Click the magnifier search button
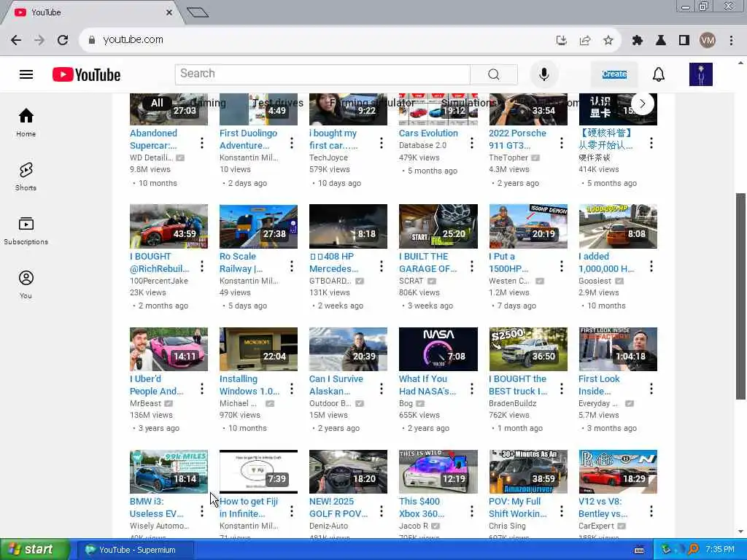Viewport: 747px width, 560px height. 494,74
